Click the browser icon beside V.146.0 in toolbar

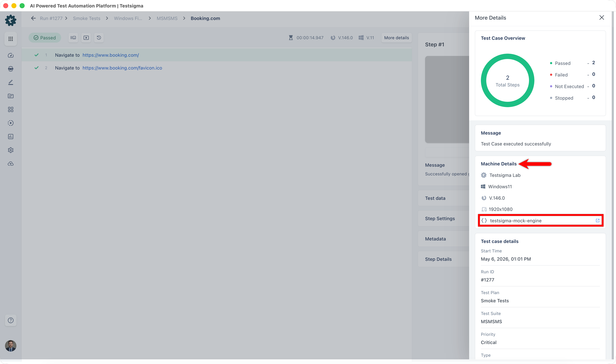pyautogui.click(x=333, y=38)
